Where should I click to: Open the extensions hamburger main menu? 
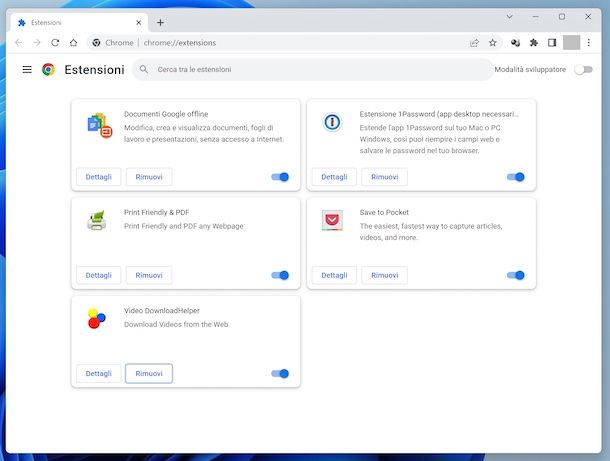(x=27, y=70)
